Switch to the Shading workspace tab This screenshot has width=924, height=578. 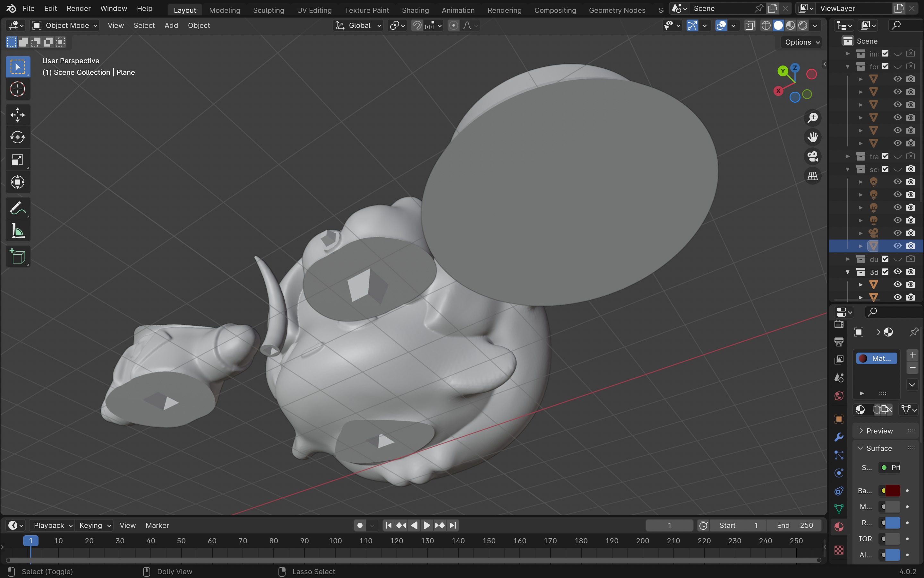point(415,10)
